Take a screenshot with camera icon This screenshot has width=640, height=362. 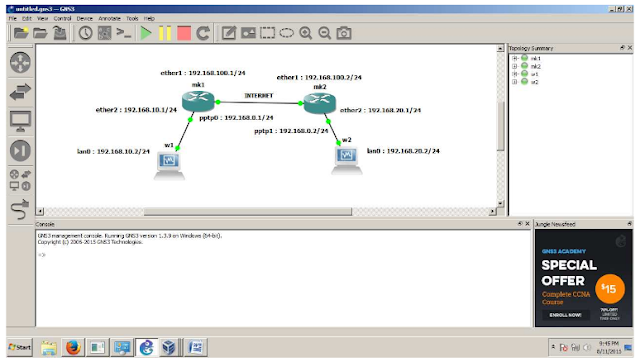tap(344, 33)
